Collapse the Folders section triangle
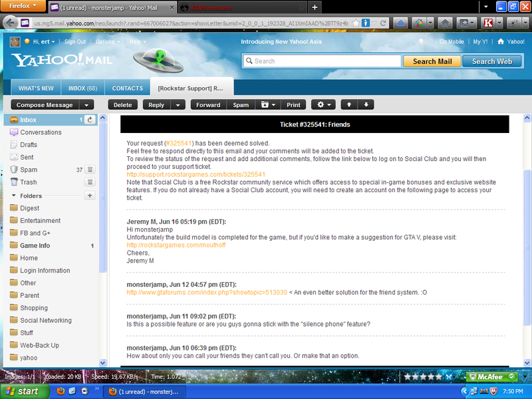Screen dimensions: 532x399 point(13,196)
